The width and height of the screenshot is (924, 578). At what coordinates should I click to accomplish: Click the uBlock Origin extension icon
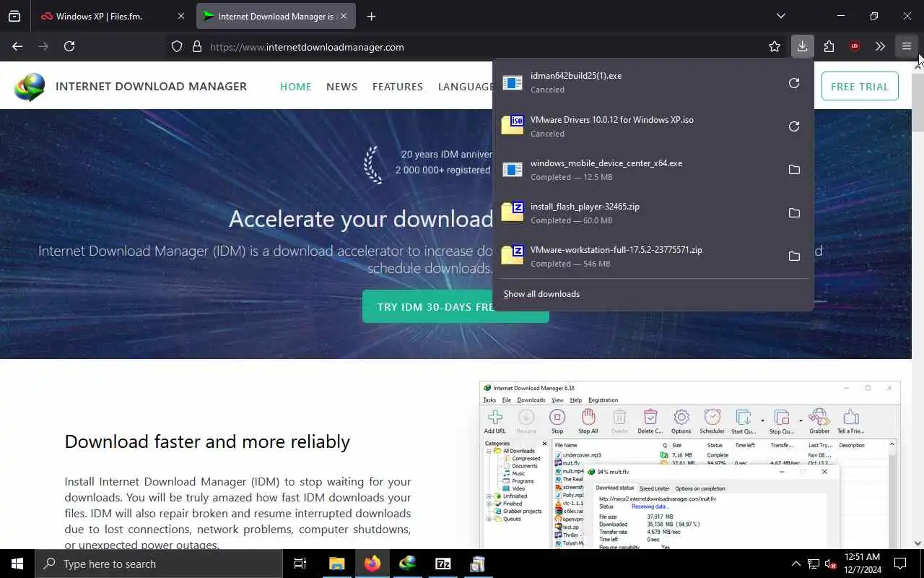pos(855,46)
